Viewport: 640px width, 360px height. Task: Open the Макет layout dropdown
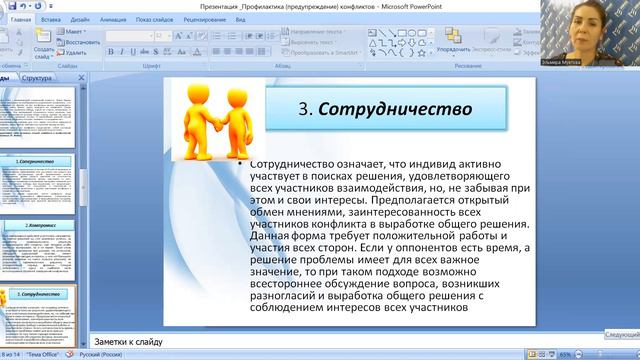[72, 31]
